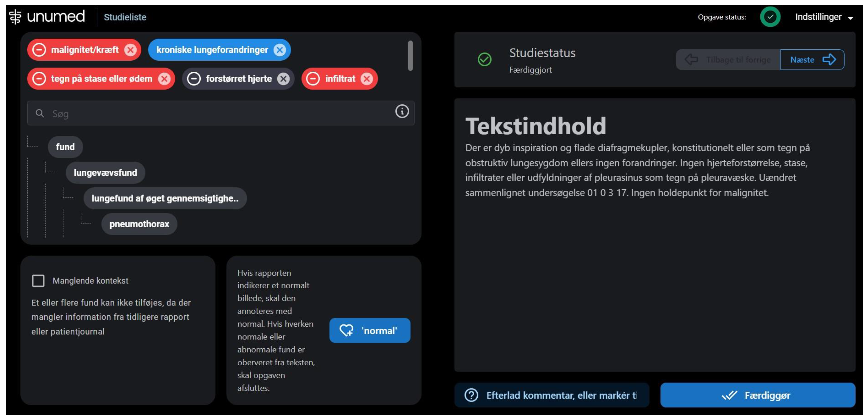This screenshot has height=420, width=868.
Task: Remove the malignitet/kræft tag
Action: click(x=130, y=50)
